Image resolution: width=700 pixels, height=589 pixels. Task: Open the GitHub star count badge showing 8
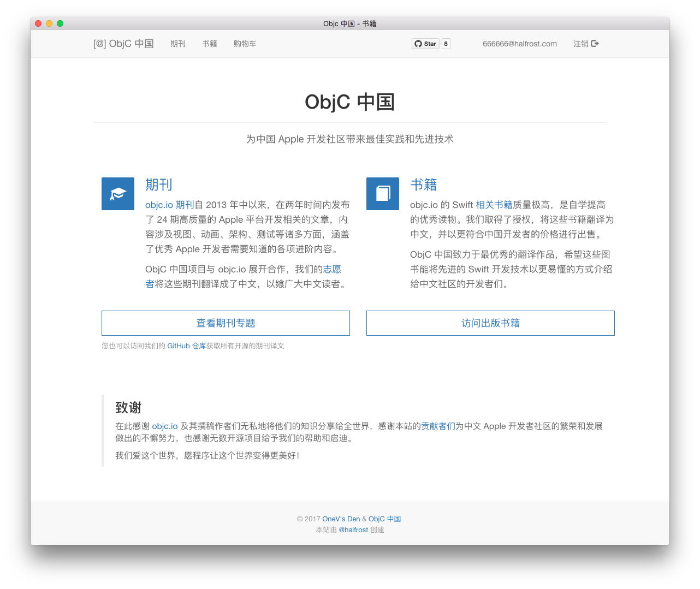point(446,44)
